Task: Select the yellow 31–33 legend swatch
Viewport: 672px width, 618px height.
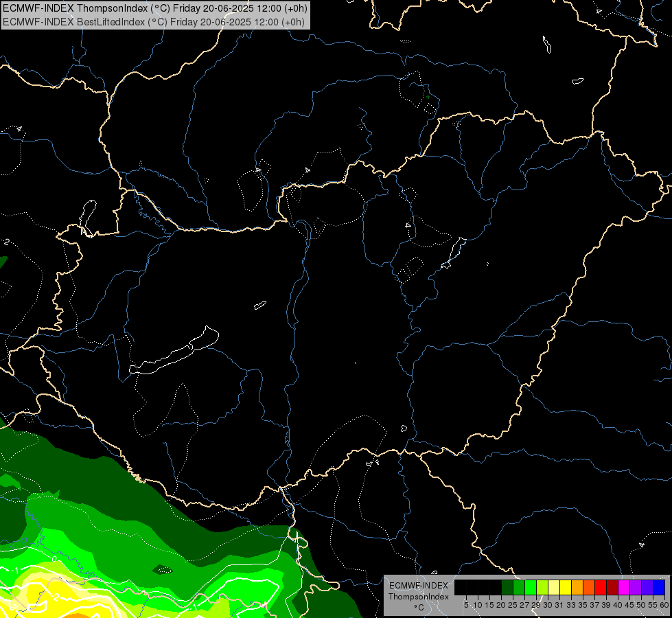Action: (x=566, y=587)
